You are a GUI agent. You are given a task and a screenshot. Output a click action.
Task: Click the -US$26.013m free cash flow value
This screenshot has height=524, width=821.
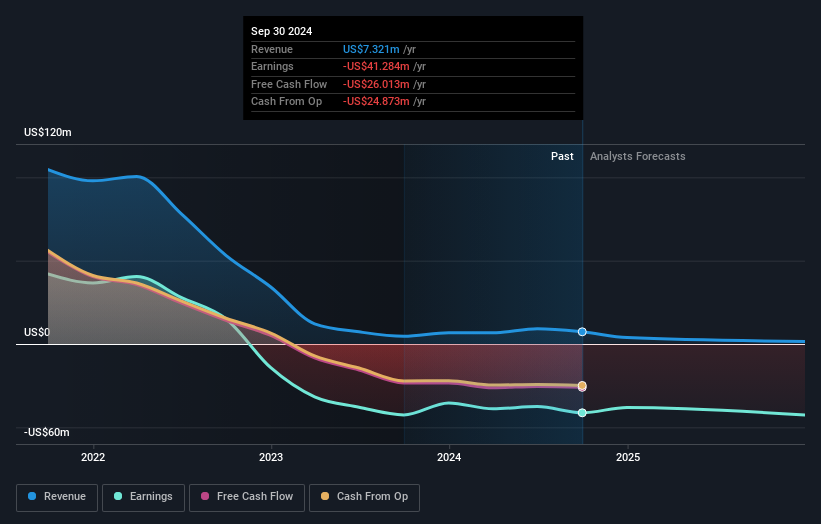click(x=376, y=84)
